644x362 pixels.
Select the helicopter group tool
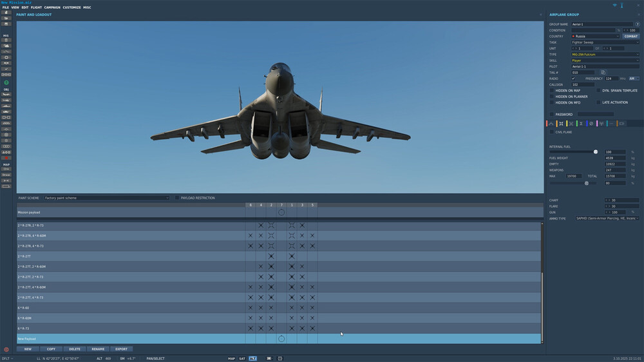coord(6,100)
